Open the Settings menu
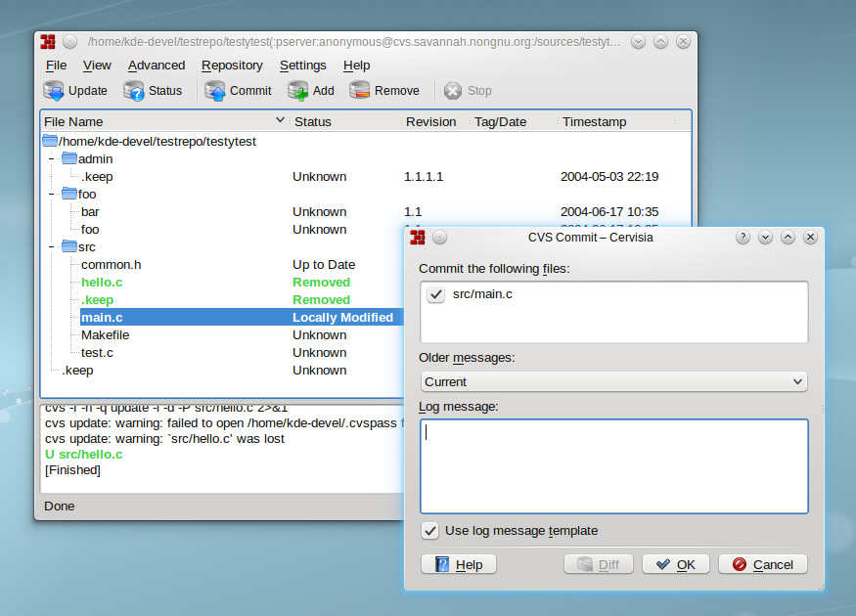 click(x=303, y=66)
